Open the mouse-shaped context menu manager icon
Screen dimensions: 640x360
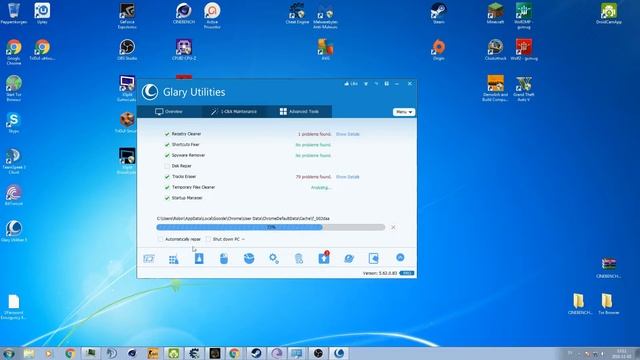(x=224, y=258)
